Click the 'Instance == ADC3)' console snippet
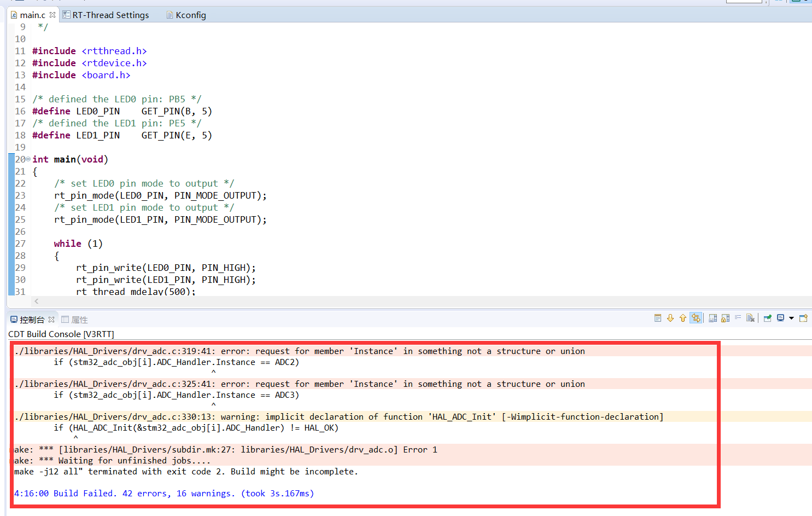Image resolution: width=812 pixels, height=516 pixels. pos(258,395)
